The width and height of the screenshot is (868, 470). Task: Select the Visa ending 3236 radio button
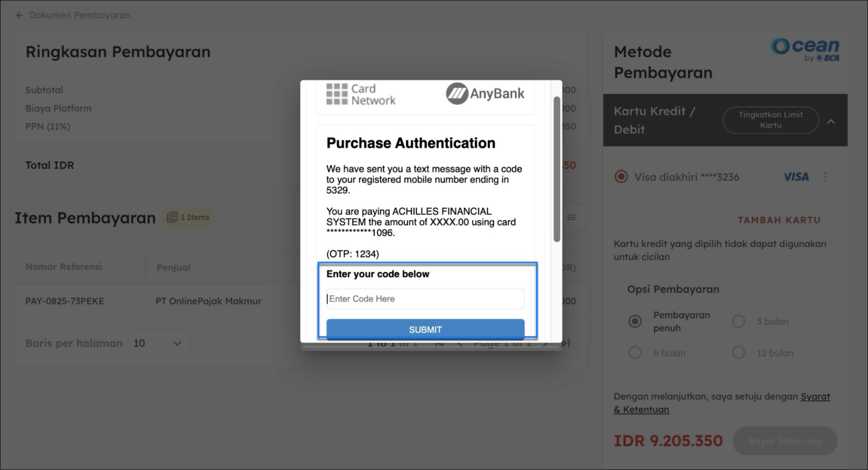(621, 177)
